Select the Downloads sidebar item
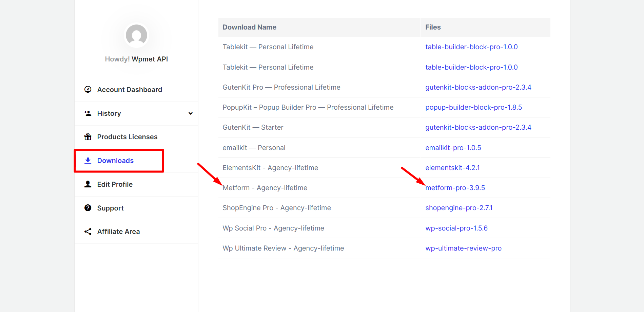644x312 pixels. [x=115, y=160]
